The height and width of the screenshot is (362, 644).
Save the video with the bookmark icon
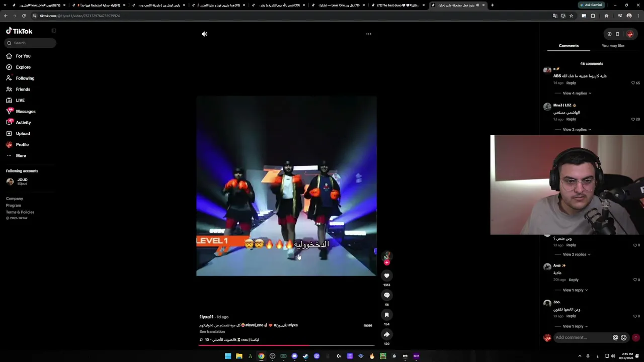[386, 315]
